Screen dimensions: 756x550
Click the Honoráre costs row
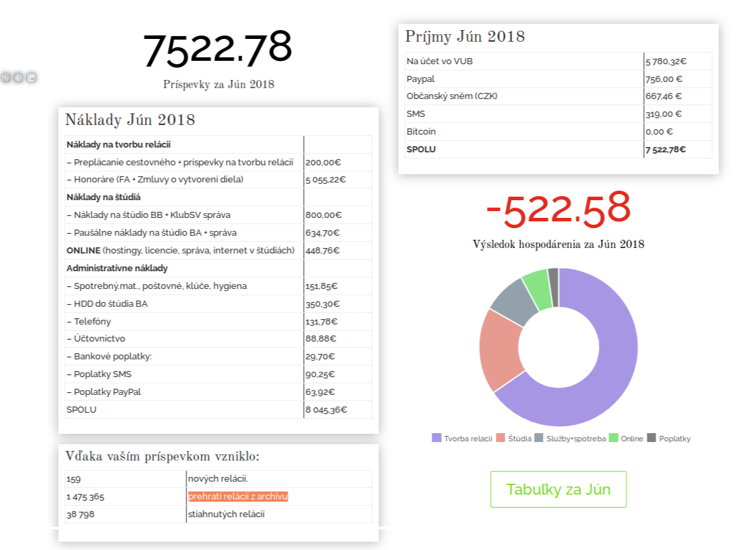(155, 180)
